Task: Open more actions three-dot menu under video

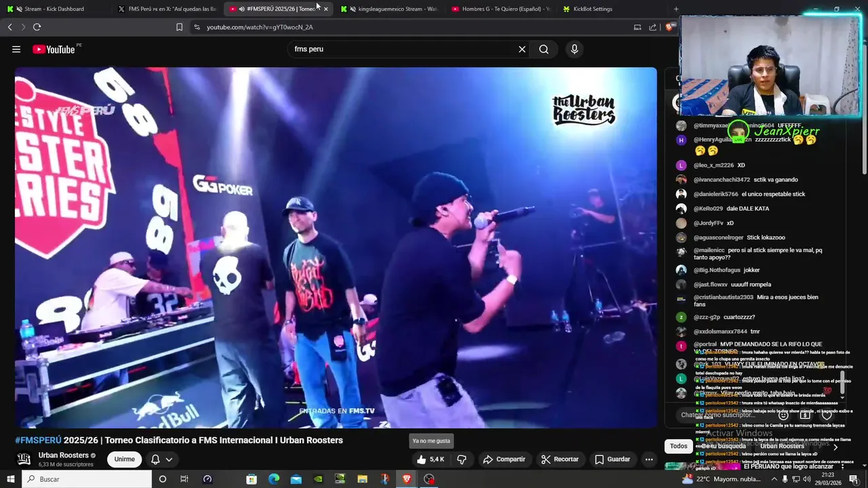Action: [649, 460]
